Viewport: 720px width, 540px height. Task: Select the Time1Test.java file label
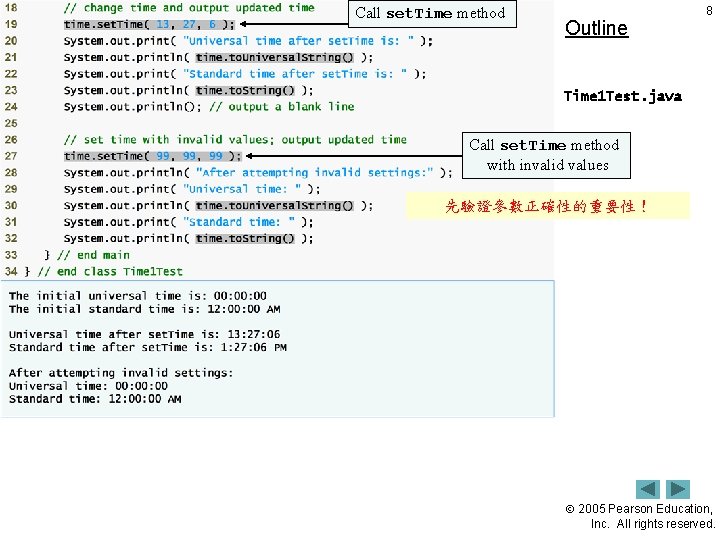tap(623, 96)
